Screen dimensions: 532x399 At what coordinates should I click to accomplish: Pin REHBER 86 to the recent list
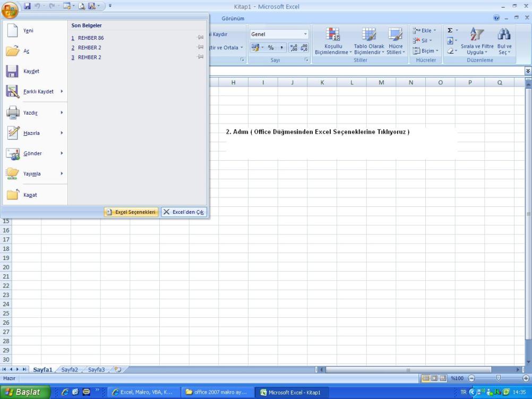pos(201,38)
